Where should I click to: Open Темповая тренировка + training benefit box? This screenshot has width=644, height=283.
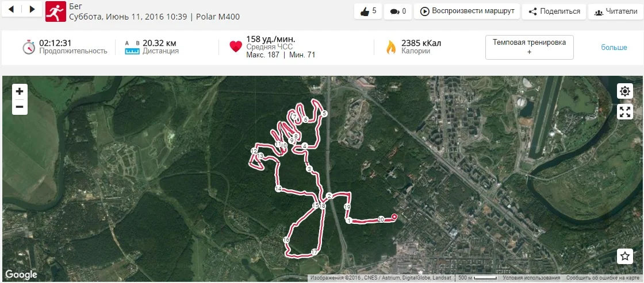point(530,47)
